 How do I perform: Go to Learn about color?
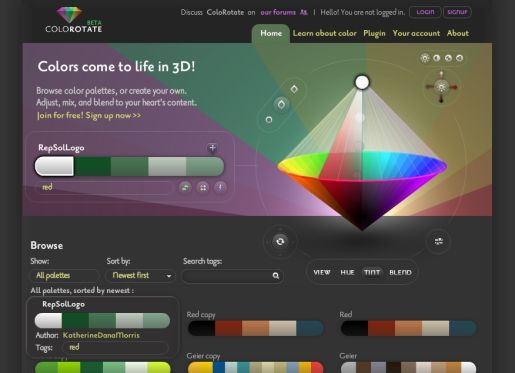(x=324, y=33)
